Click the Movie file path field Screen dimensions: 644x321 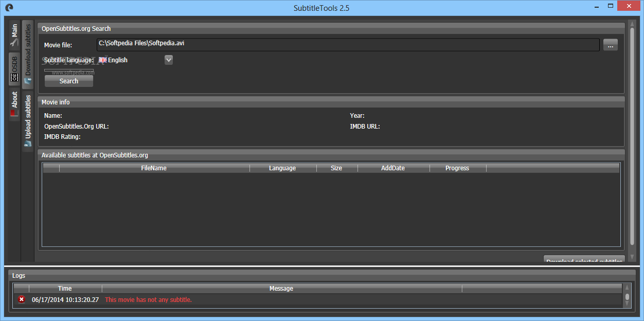(348, 44)
